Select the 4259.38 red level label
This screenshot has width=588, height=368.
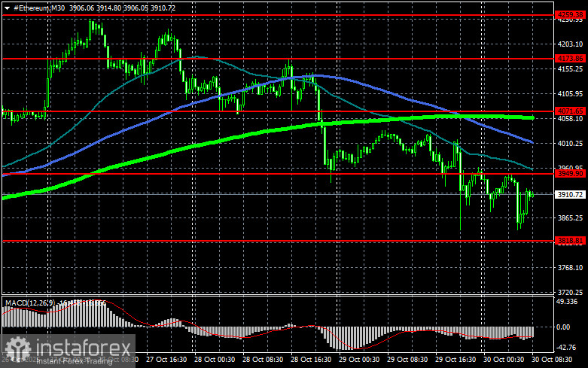click(570, 14)
